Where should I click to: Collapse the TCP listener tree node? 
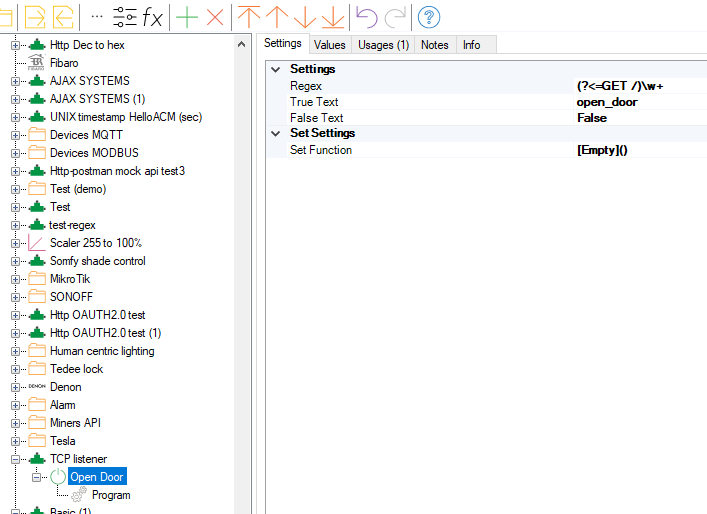(x=16, y=459)
